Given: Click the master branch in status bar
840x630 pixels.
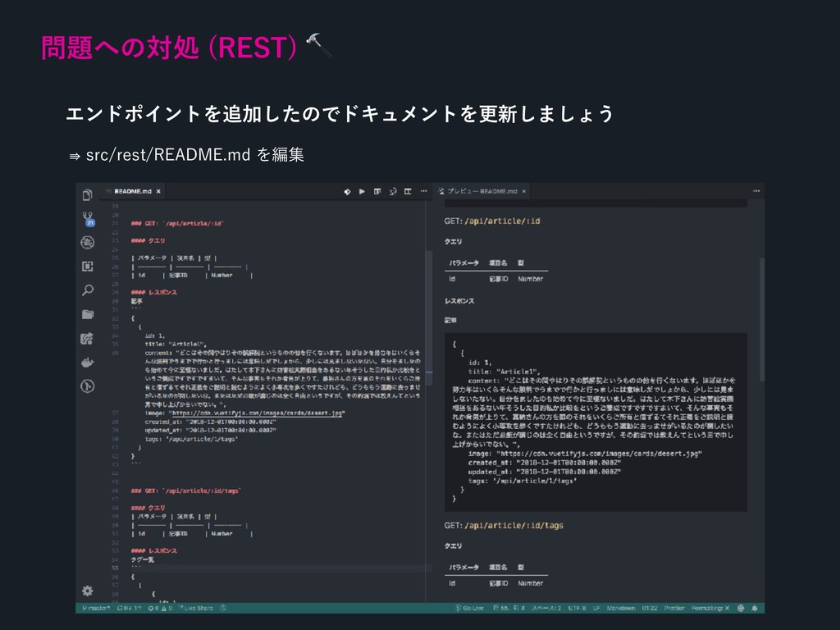Looking at the screenshot, I should pyautogui.click(x=97, y=608).
